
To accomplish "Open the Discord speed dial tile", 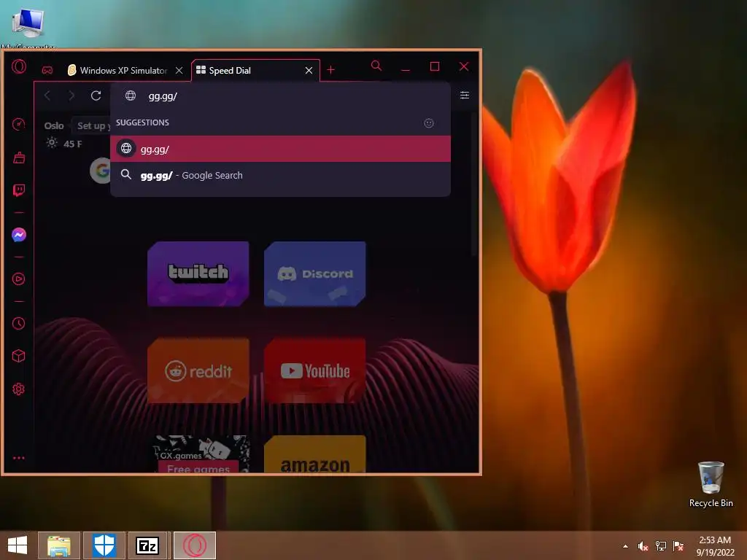I will [315, 274].
